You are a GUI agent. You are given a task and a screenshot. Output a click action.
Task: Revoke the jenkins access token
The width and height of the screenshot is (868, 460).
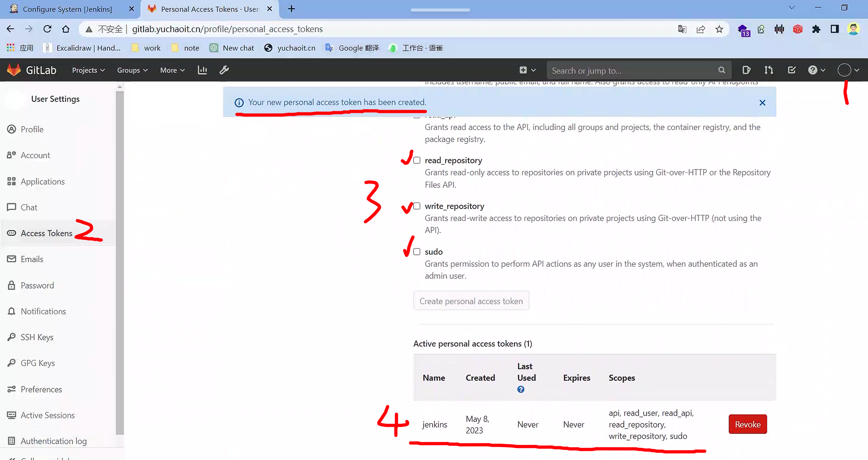pos(747,424)
